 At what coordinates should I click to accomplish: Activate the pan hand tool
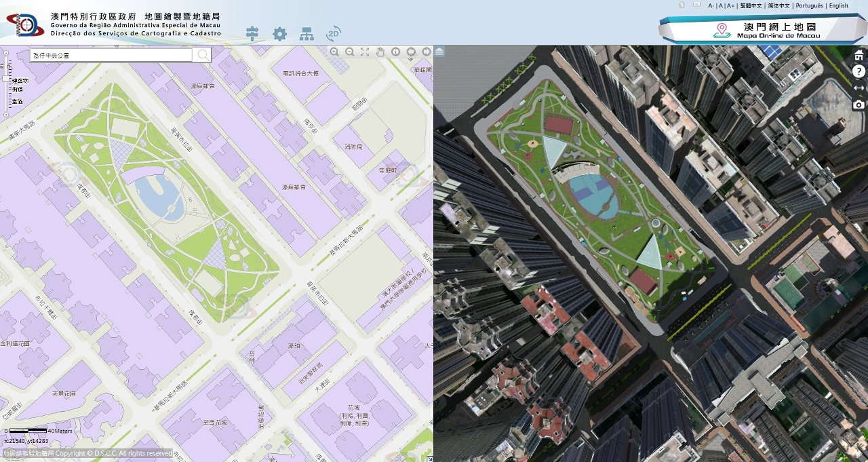click(380, 52)
